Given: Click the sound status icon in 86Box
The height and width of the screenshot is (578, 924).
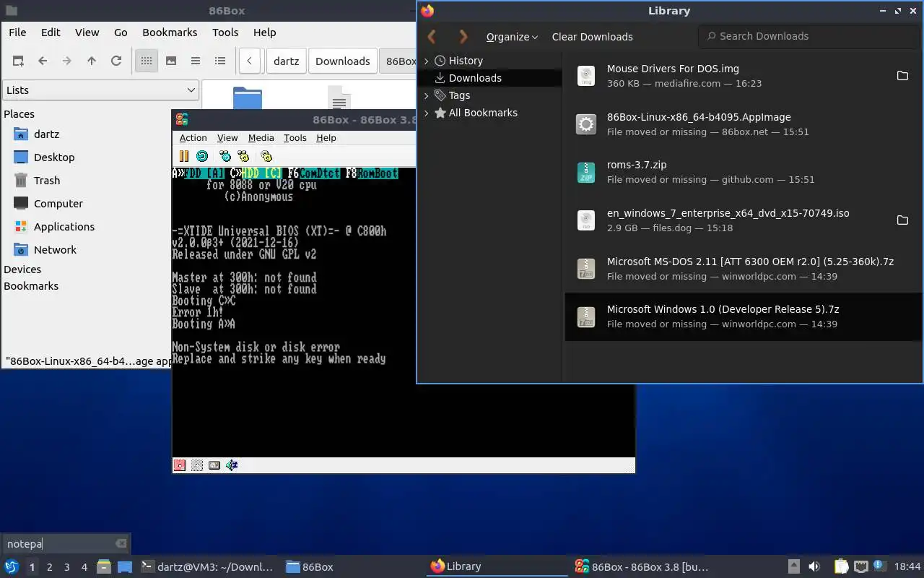Looking at the screenshot, I should pyautogui.click(x=232, y=465).
